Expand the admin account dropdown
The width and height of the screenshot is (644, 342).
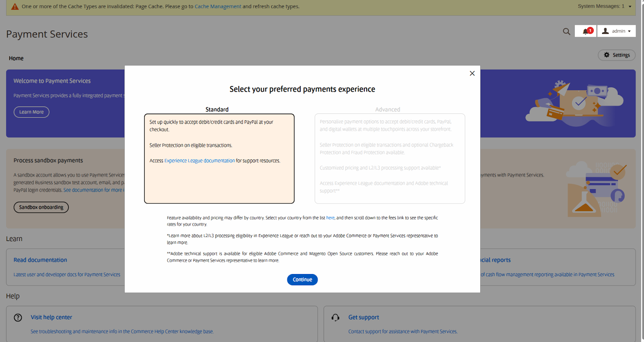coord(617,31)
